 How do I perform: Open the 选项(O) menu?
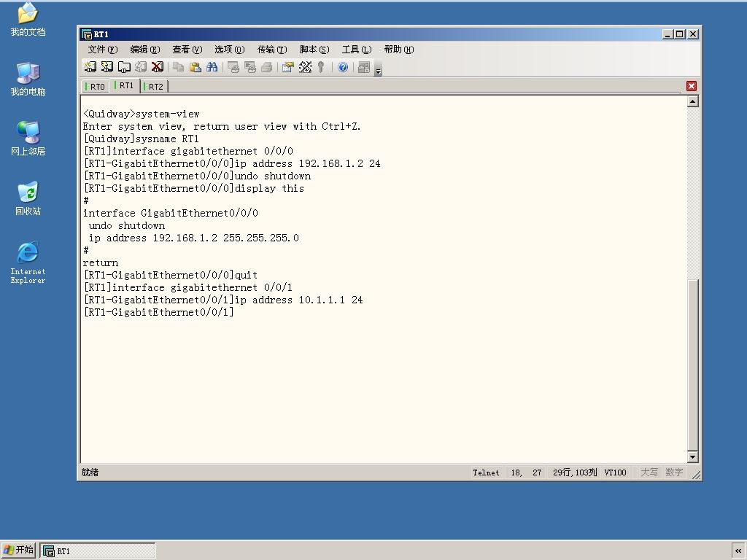(x=229, y=50)
